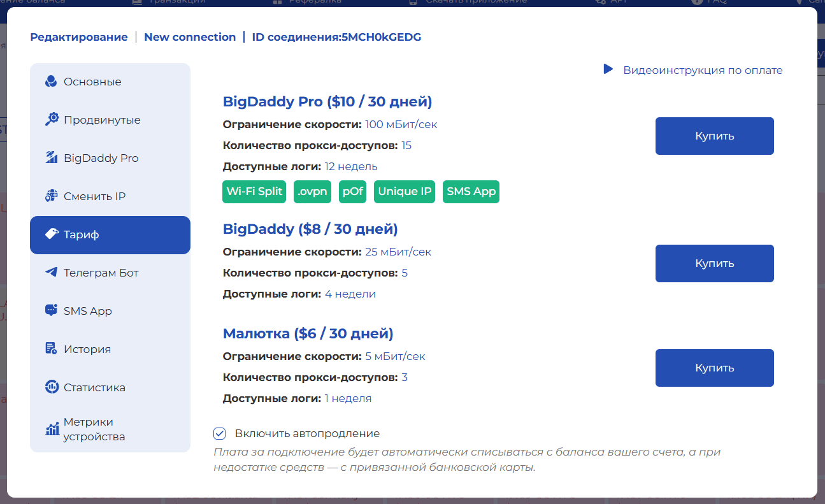Click the SMS App chat bubble icon

click(51, 311)
